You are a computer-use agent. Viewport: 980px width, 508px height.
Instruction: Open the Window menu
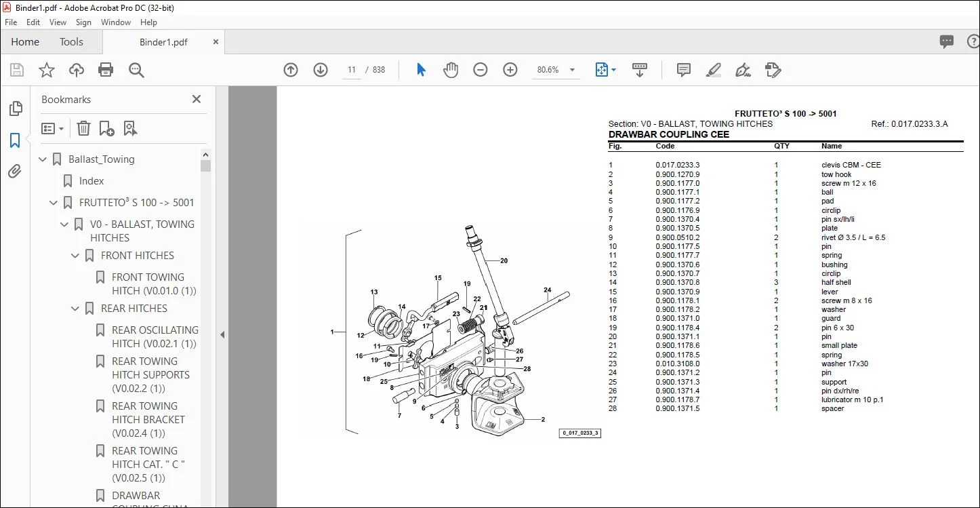(116, 22)
